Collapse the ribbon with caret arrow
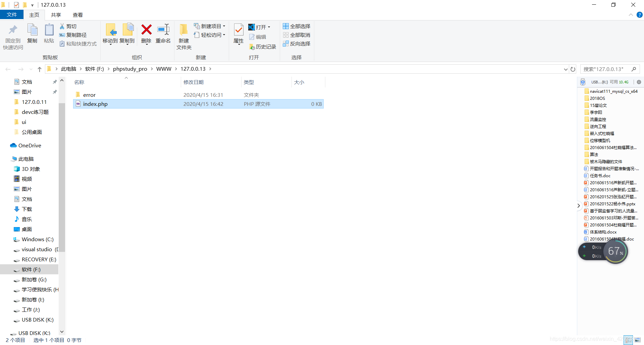This screenshot has height=345, width=644. pos(631,15)
